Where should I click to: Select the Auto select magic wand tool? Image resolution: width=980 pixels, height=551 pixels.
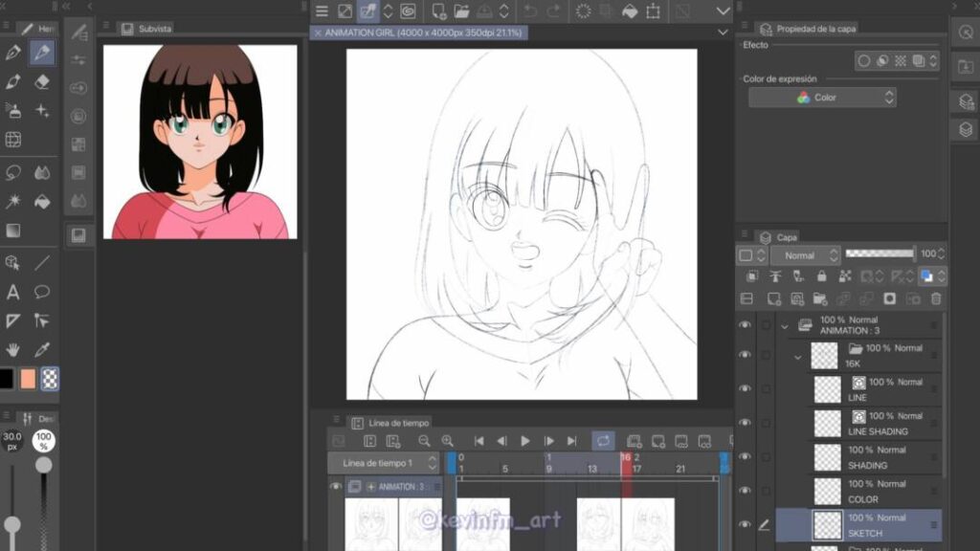tap(13, 201)
